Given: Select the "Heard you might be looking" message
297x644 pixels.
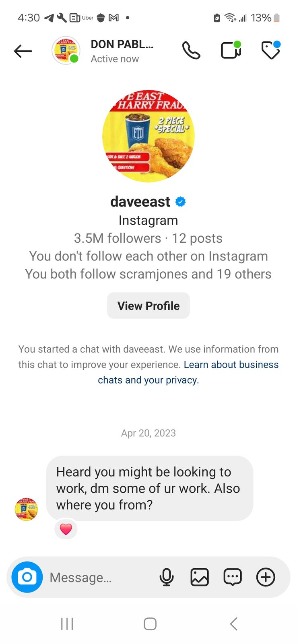Looking at the screenshot, I should point(149,488).
